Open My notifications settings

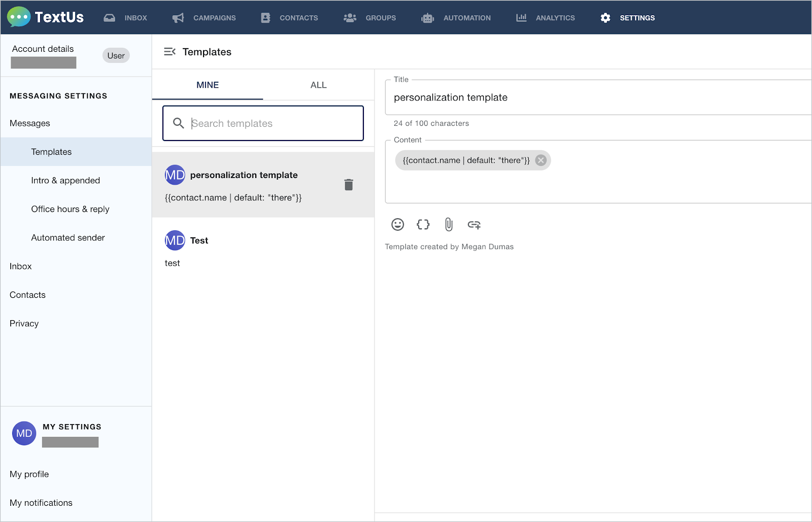[41, 502]
